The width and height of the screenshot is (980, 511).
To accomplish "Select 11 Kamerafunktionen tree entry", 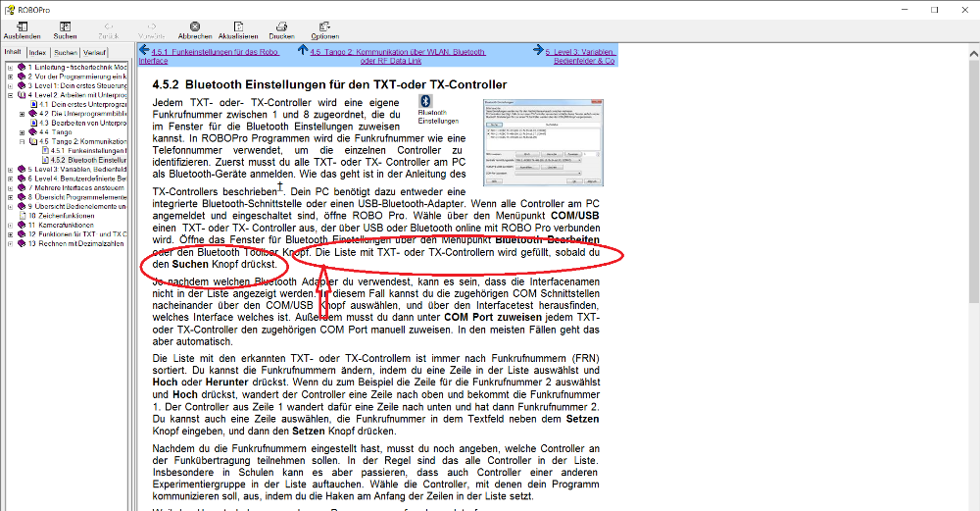I will pyautogui.click(x=61, y=225).
